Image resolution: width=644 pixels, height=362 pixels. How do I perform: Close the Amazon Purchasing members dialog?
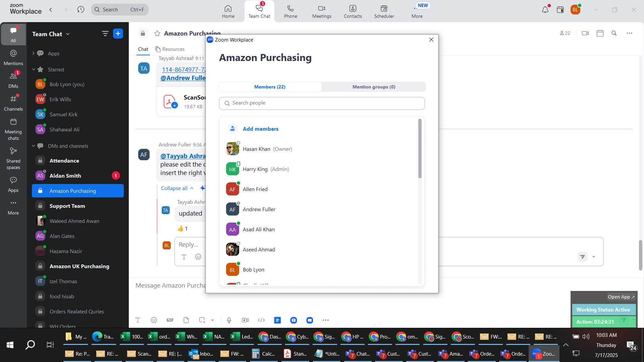coord(431,40)
